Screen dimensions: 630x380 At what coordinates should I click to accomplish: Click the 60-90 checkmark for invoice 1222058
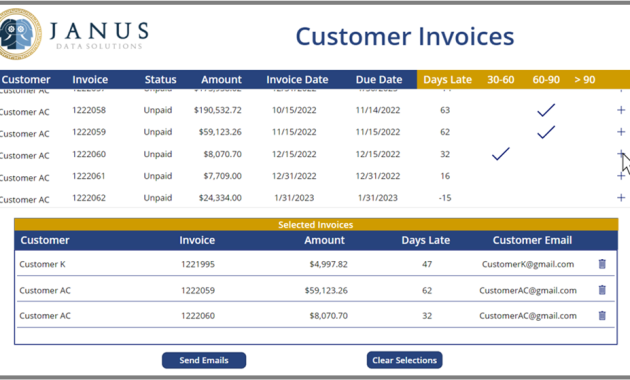(546, 110)
